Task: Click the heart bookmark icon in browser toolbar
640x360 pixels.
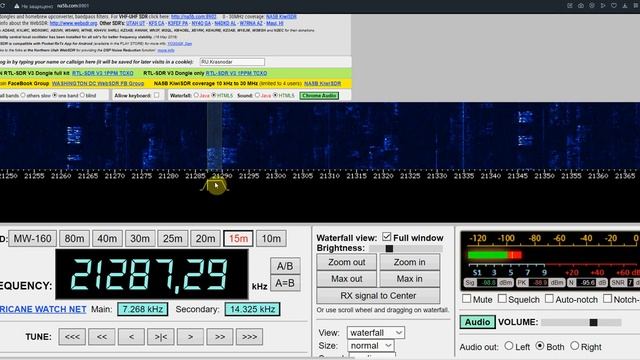Action: point(614,6)
